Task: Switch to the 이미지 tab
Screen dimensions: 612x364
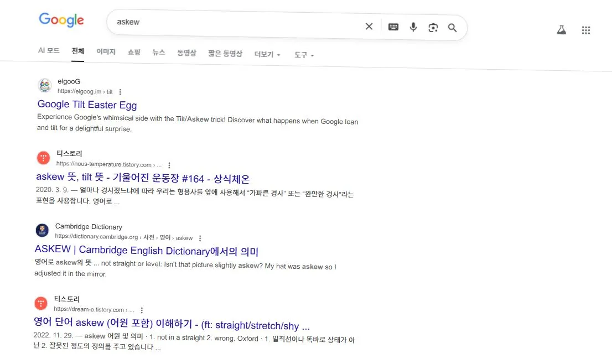Action: [x=106, y=51]
